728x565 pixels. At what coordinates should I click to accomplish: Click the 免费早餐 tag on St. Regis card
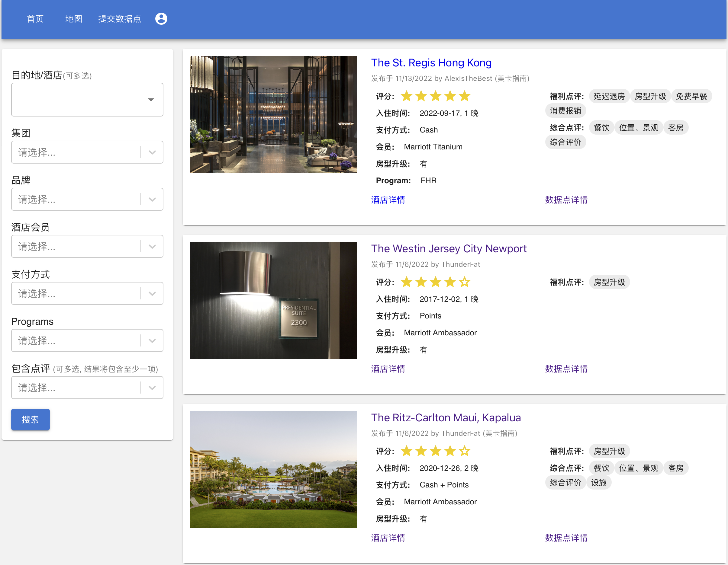click(691, 96)
